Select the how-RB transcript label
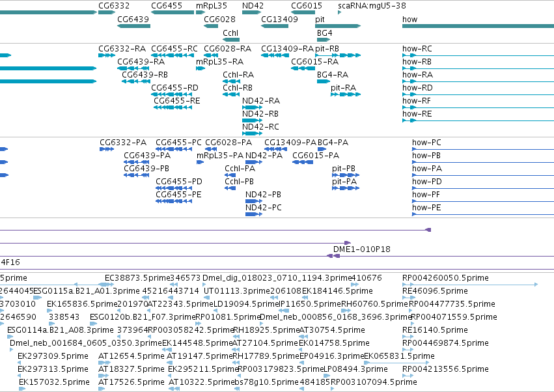This screenshot has width=554, height=392. [x=417, y=61]
